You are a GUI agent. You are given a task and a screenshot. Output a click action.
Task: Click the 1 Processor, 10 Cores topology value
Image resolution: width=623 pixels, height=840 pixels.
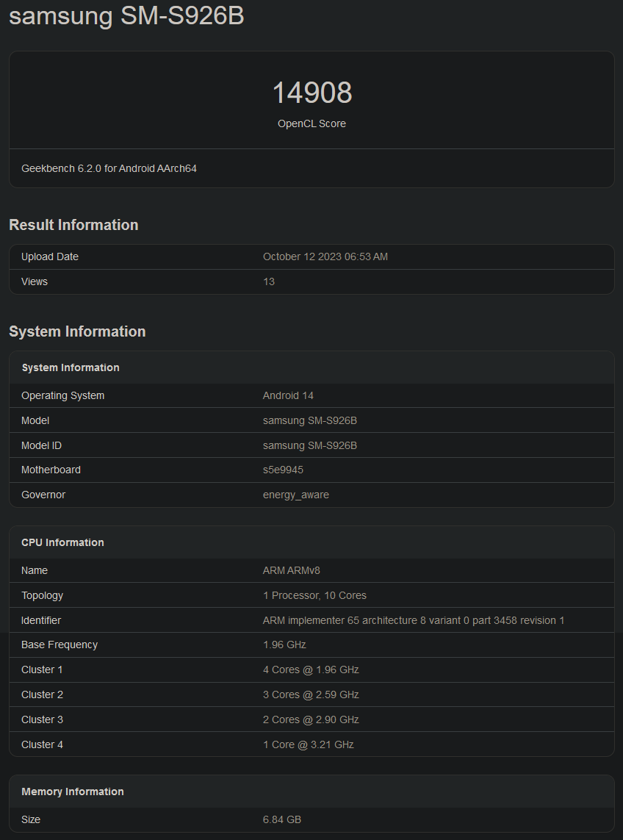tap(314, 595)
